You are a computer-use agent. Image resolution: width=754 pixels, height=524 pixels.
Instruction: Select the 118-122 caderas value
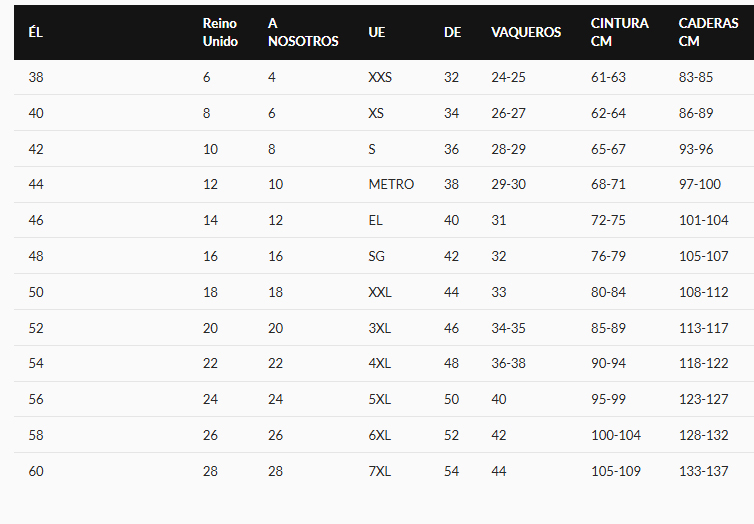(x=703, y=363)
